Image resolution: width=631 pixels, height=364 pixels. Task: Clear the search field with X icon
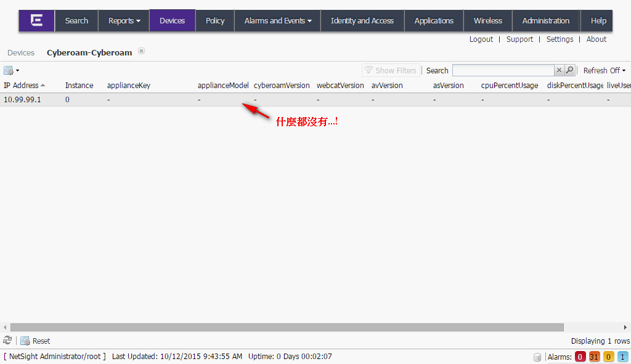click(559, 70)
